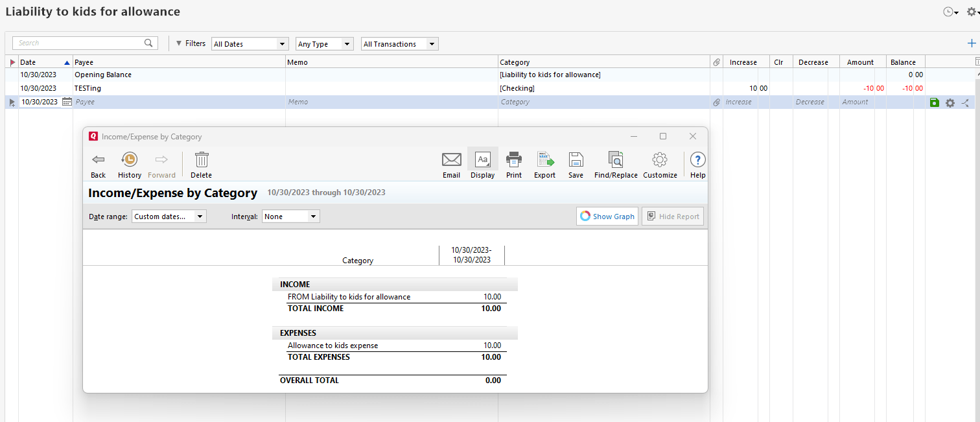
Task: Use the Find/Replace icon in the report toolbar
Action: tap(614, 164)
